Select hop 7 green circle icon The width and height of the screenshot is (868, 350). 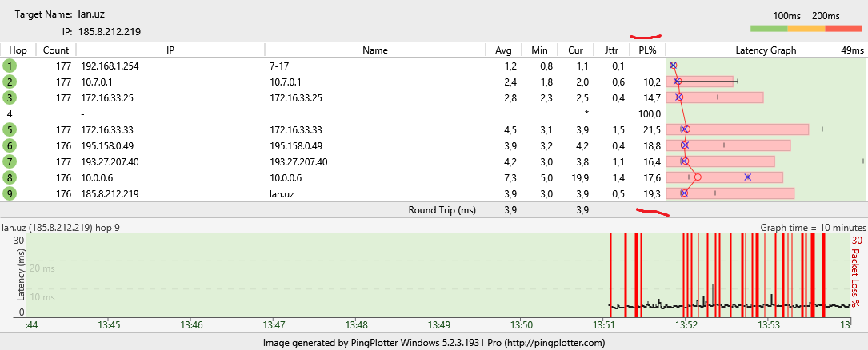tap(10, 161)
